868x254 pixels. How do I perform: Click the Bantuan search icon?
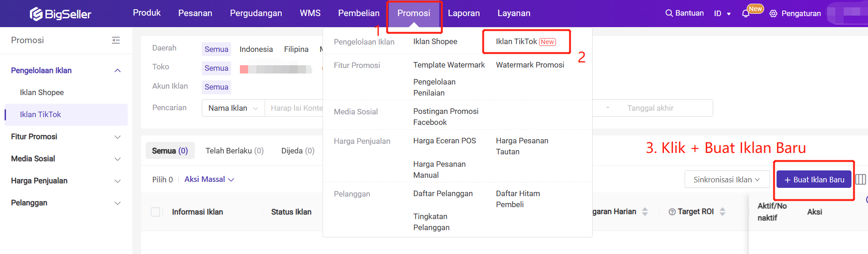point(669,13)
